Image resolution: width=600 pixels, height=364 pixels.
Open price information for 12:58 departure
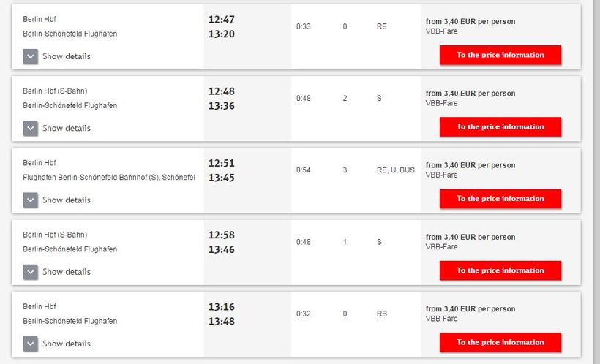(x=500, y=270)
